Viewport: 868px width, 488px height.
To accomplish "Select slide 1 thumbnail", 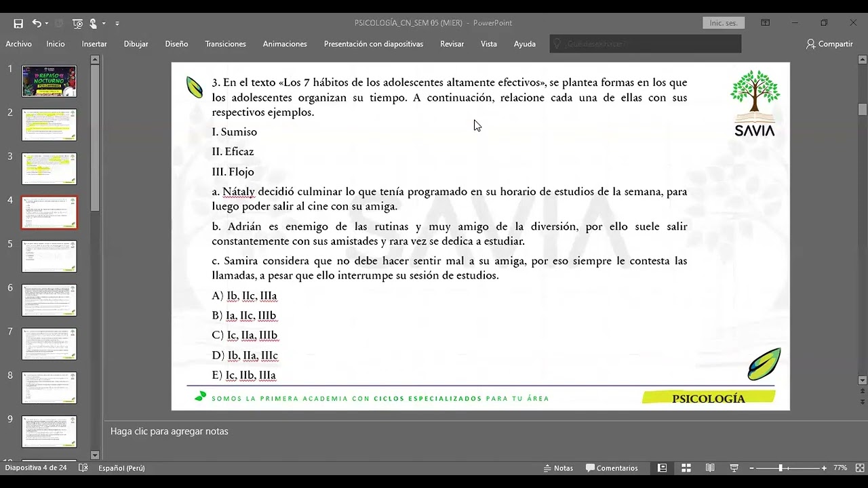I will pos(50,81).
